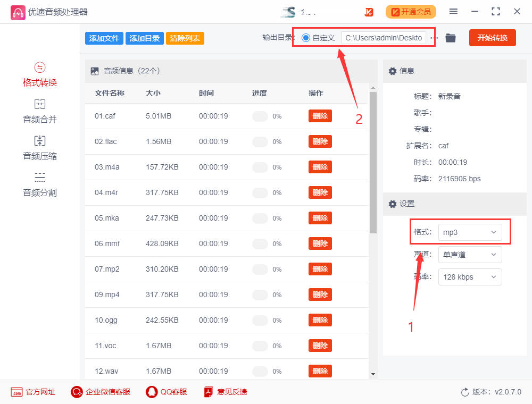532x404 pixels.
Task: Delete the 07.mp2 file row
Action: (x=320, y=269)
